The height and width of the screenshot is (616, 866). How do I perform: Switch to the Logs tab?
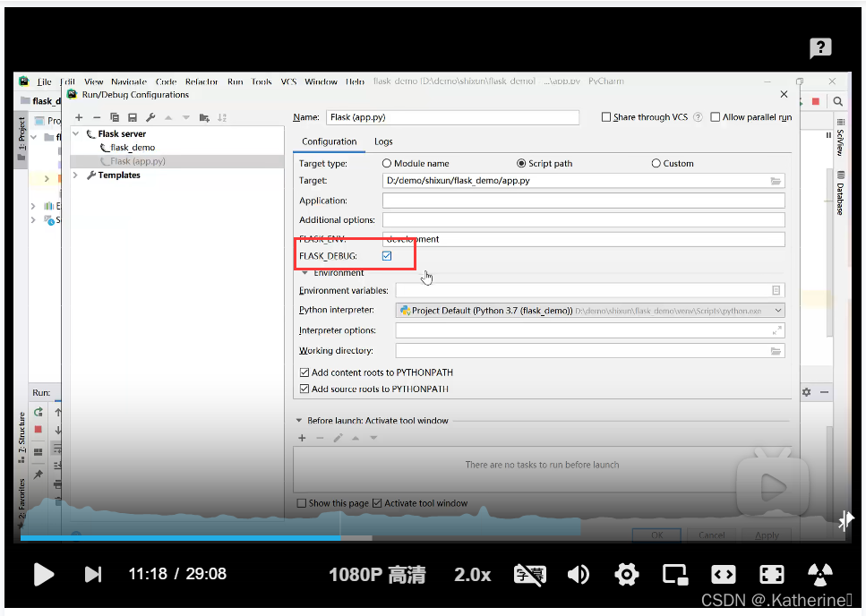tap(383, 141)
